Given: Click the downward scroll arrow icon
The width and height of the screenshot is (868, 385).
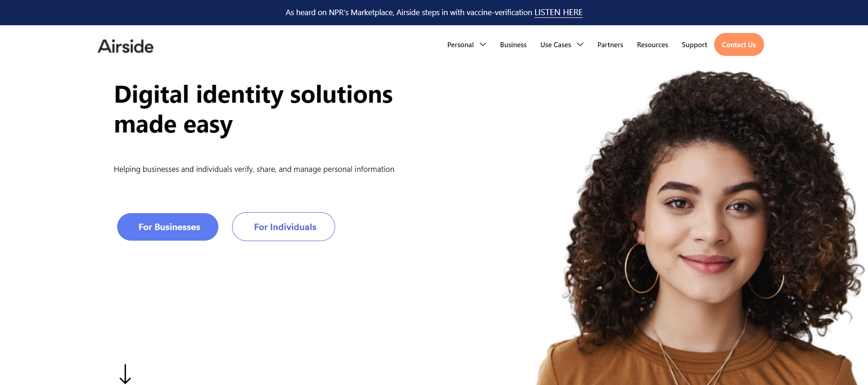Looking at the screenshot, I should click(125, 374).
